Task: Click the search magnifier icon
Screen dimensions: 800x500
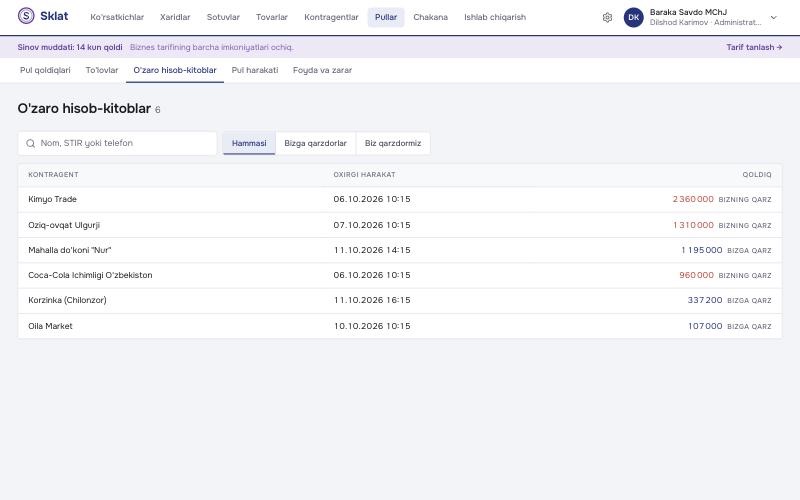Action: point(31,143)
